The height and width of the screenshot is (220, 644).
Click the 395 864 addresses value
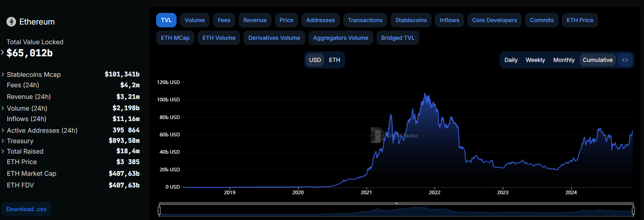point(126,130)
